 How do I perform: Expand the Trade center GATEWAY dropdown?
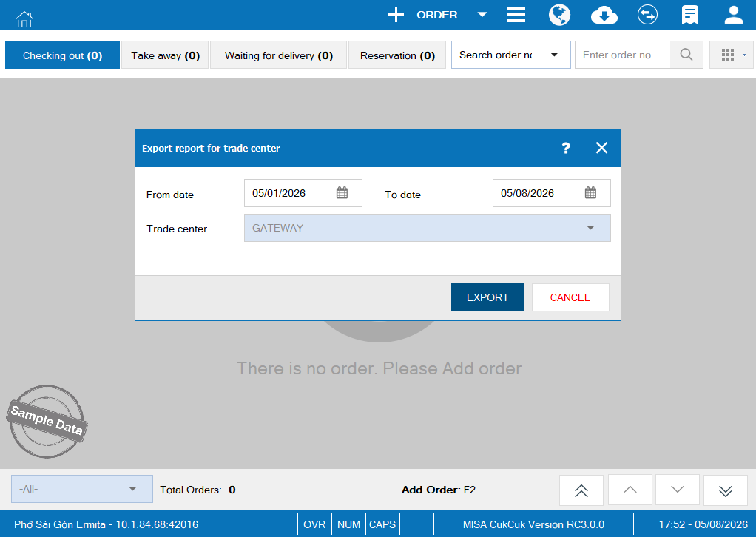tap(427, 228)
